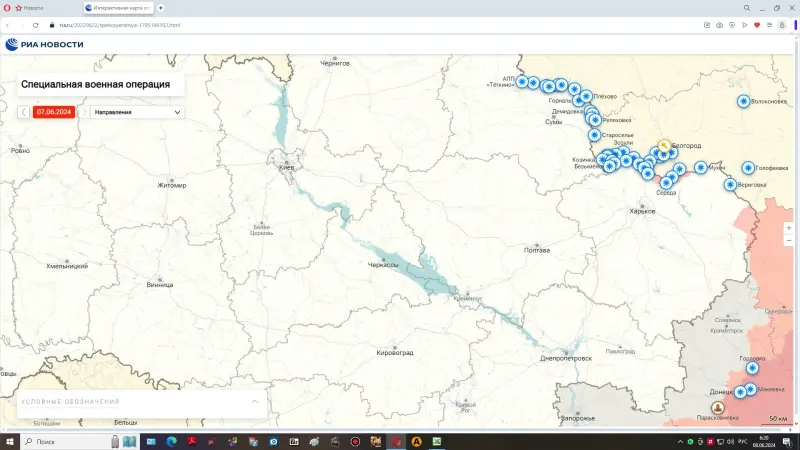Click the Запорожье city label
The height and width of the screenshot is (450, 800).
[x=578, y=418]
